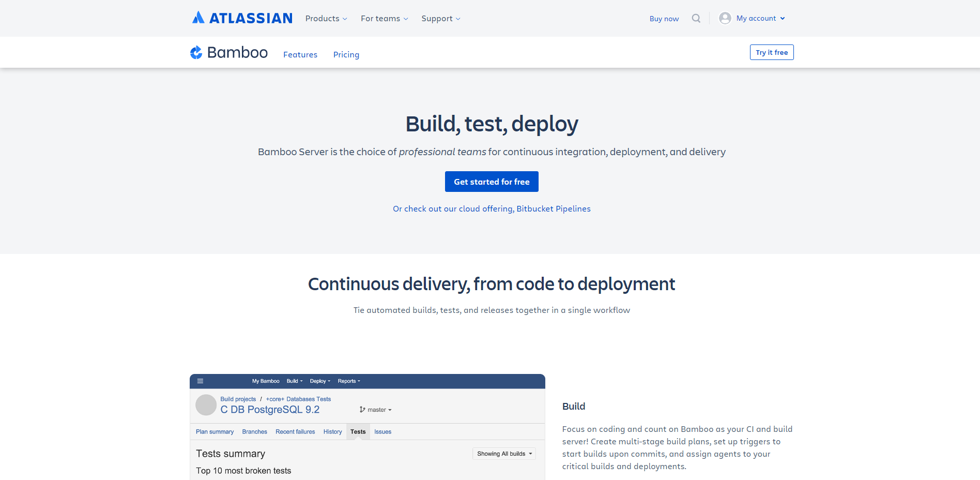Open the search magnifier icon
This screenshot has height=480, width=980.
pos(696,18)
